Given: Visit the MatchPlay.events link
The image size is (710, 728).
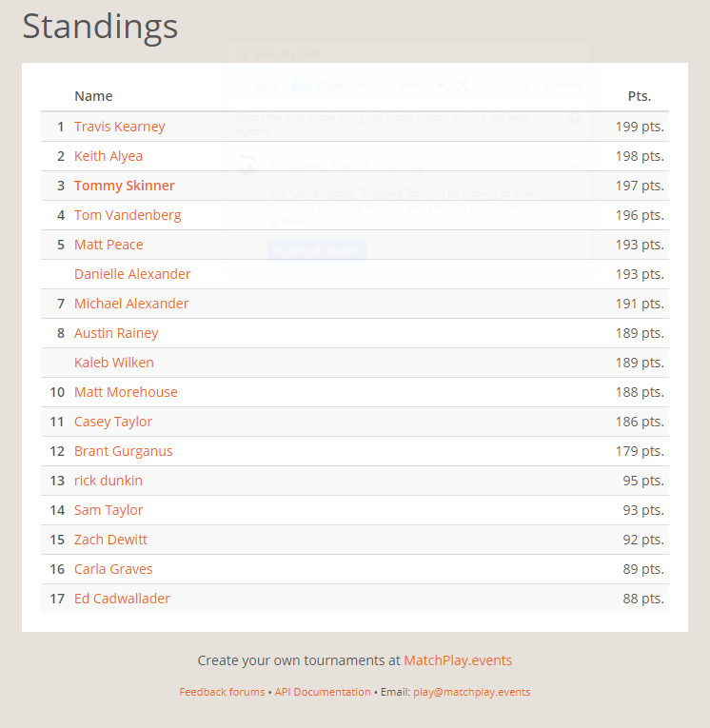Looking at the screenshot, I should (x=458, y=660).
